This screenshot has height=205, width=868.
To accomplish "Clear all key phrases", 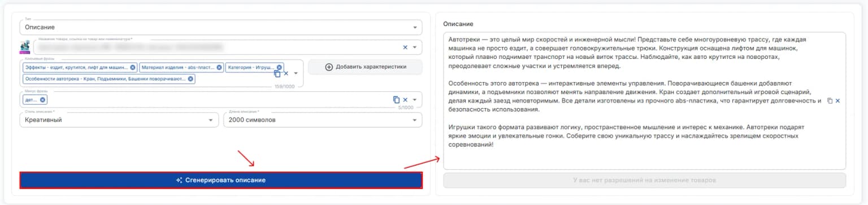I will pyautogui.click(x=286, y=73).
